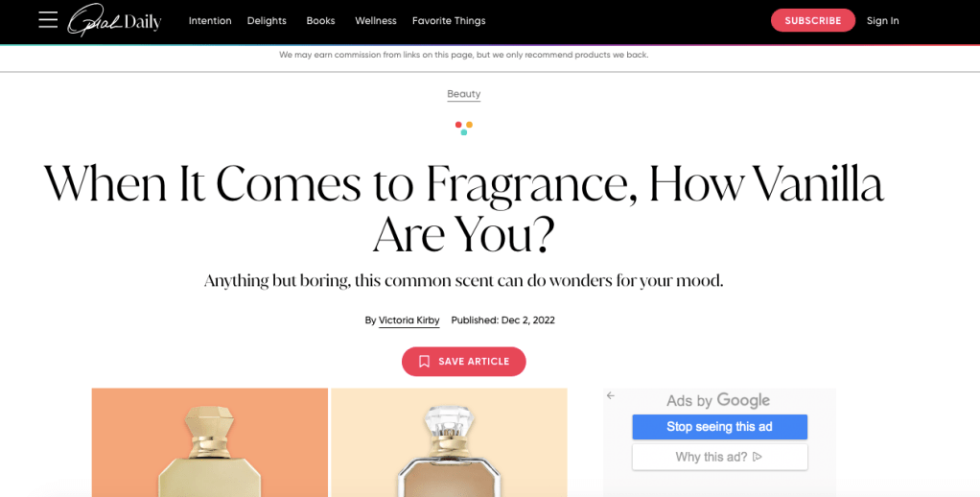
Task: Click the Oprah Daily logo
Action: point(114,20)
